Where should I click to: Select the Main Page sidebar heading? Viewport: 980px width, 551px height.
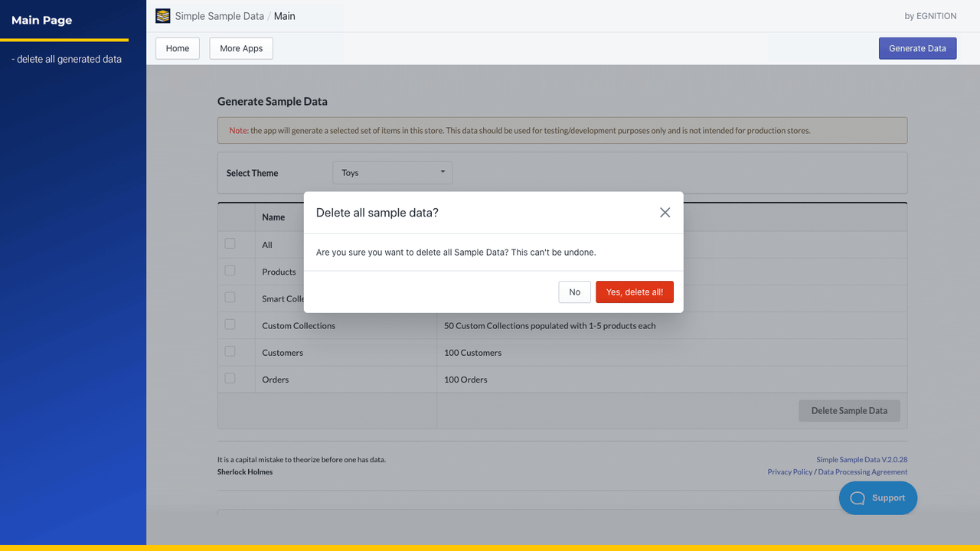coord(41,20)
